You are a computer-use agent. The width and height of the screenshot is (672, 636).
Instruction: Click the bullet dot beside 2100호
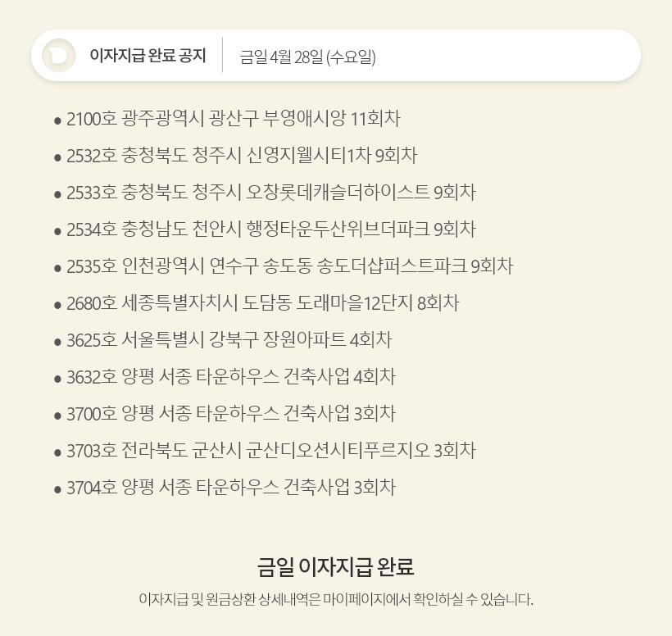(58, 120)
